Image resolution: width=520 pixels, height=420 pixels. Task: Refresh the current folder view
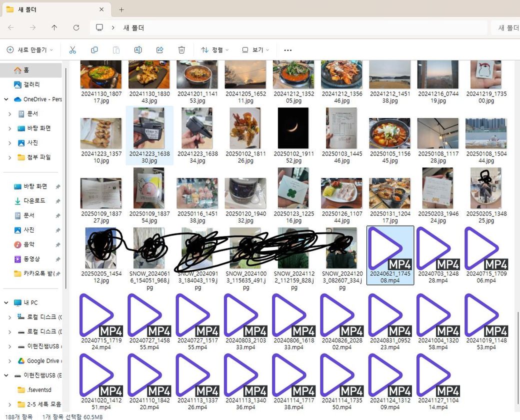tap(76, 28)
